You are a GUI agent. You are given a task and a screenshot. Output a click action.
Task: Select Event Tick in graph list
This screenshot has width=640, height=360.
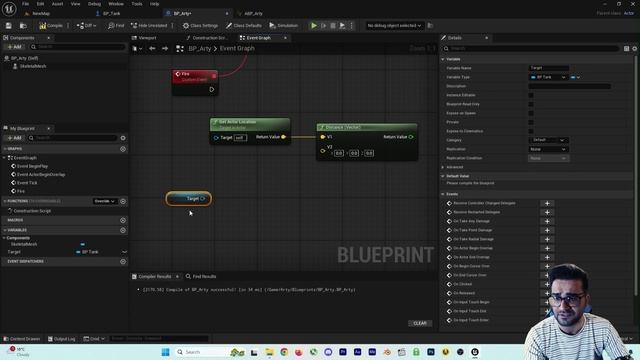tap(27, 183)
